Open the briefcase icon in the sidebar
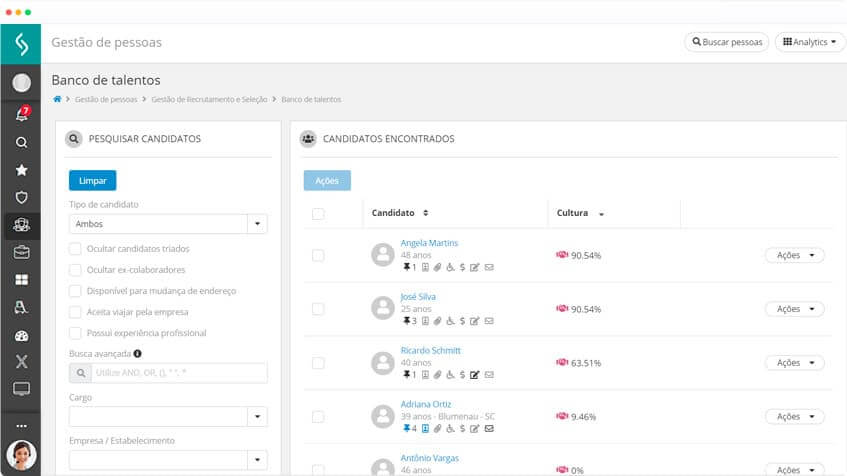Viewport: 847px width, 476px height. point(21,252)
